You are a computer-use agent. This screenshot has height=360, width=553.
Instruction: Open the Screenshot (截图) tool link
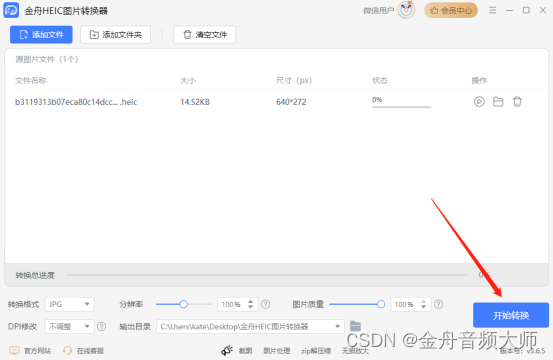(x=245, y=350)
